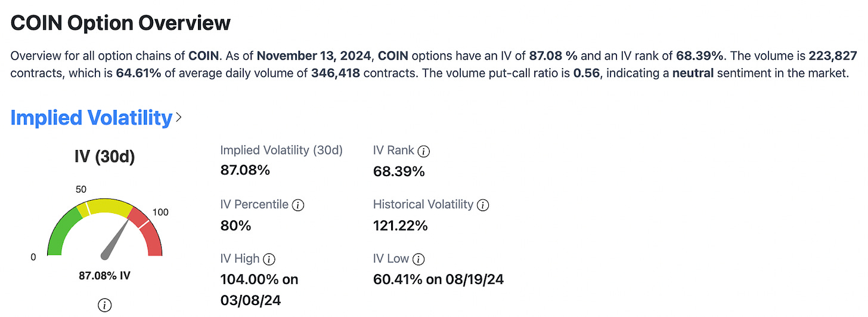The height and width of the screenshot is (317, 868).
Task: Click the "COIN Option Overview" title
Action: (120, 23)
